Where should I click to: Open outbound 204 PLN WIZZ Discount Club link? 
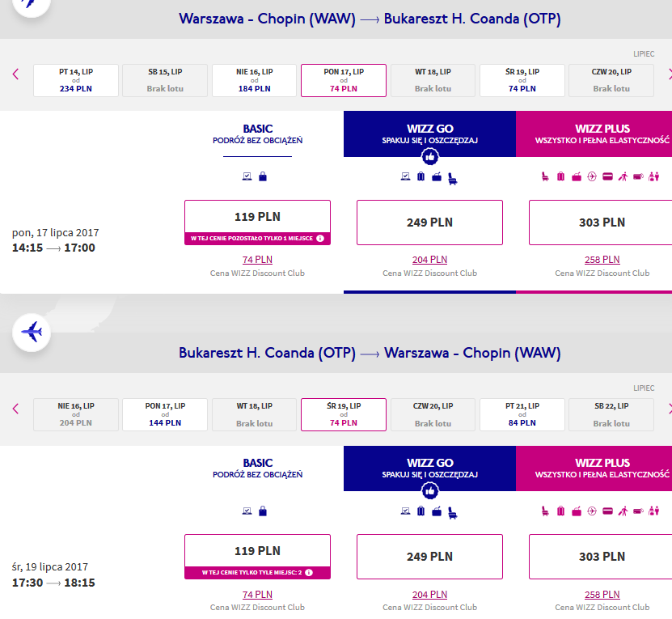[x=430, y=260]
